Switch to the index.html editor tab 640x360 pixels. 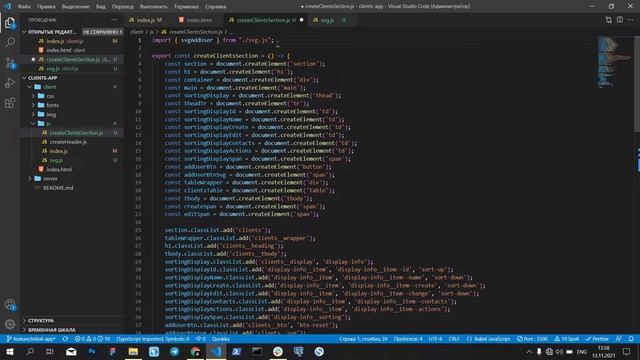pyautogui.click(x=198, y=20)
